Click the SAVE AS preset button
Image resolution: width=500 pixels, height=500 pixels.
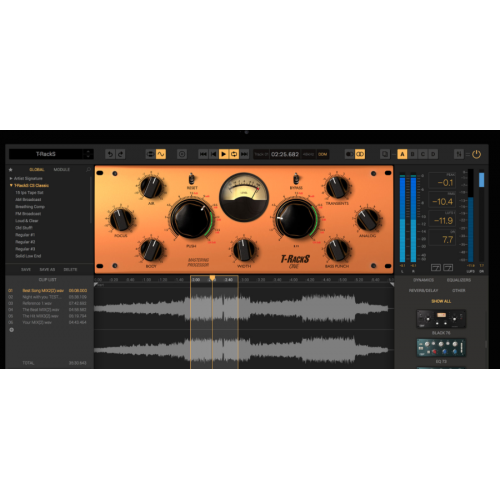pos(47,269)
